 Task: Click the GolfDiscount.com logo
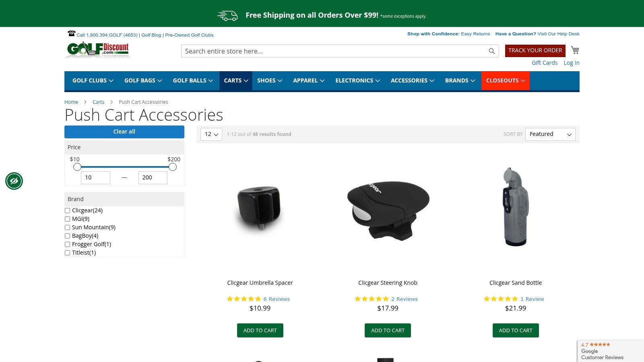(x=98, y=50)
